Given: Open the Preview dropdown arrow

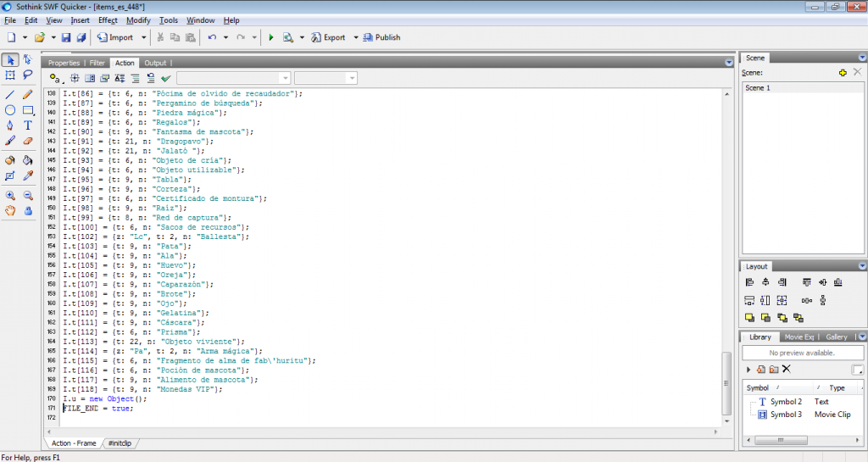Looking at the screenshot, I should point(302,37).
